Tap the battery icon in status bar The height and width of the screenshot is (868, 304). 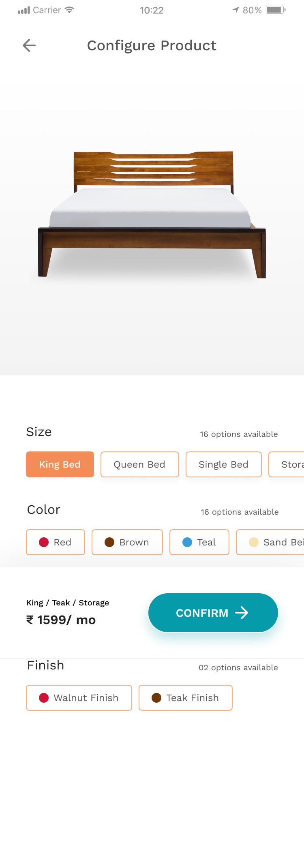click(x=276, y=10)
